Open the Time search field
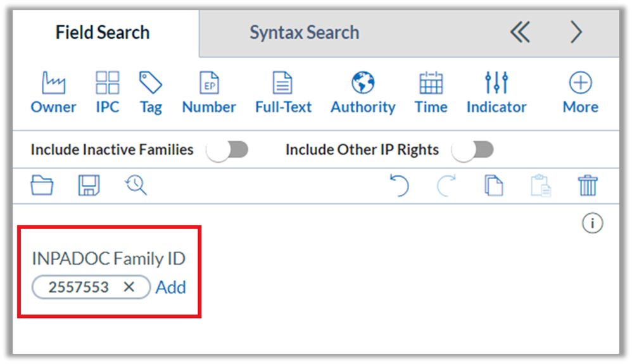 pos(431,92)
